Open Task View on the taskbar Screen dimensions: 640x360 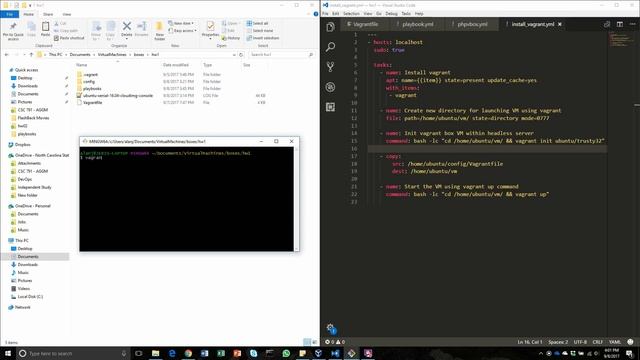tap(138, 353)
